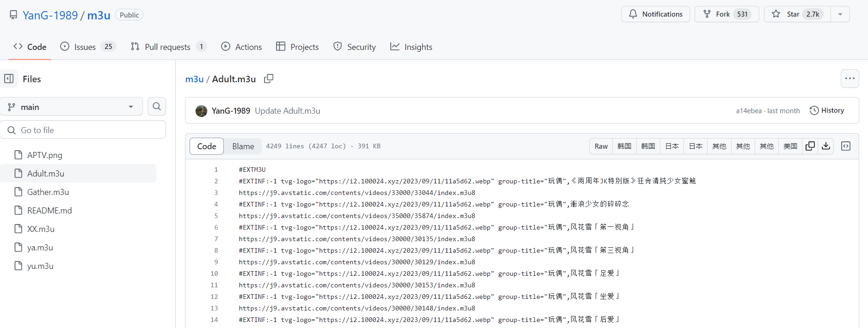Open the Insights tab
868x328 pixels.
[411, 47]
